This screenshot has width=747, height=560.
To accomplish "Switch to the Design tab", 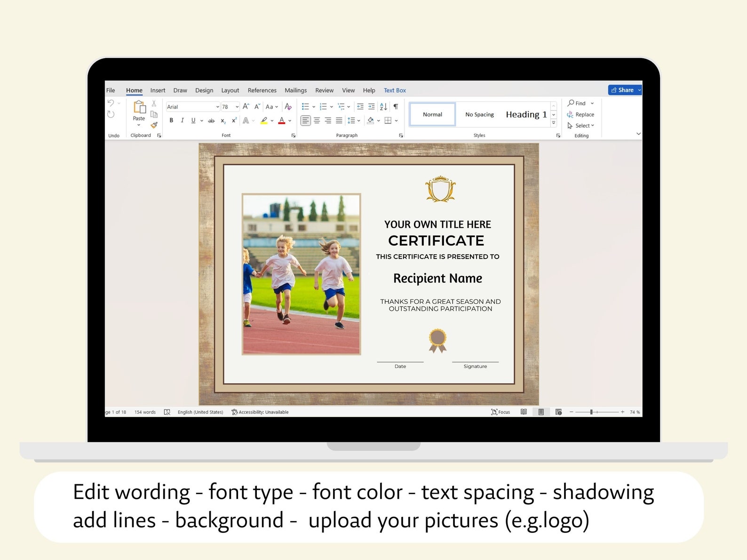I will [x=204, y=90].
